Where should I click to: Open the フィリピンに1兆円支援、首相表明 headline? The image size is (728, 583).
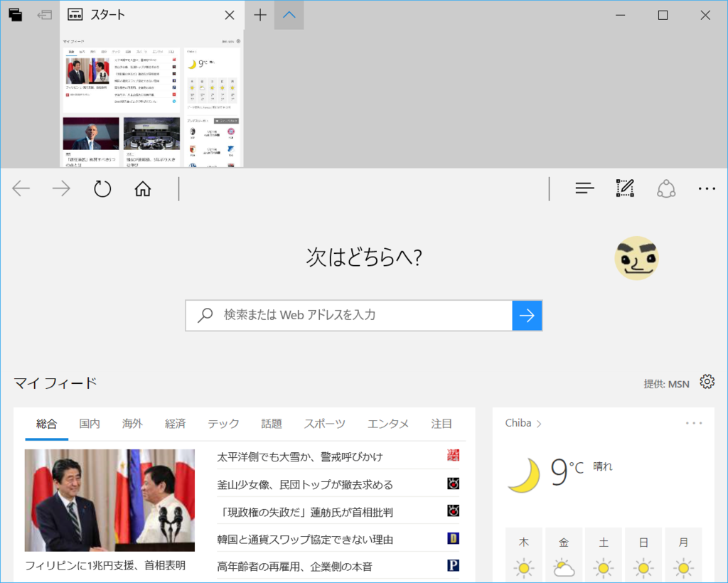pos(105,565)
